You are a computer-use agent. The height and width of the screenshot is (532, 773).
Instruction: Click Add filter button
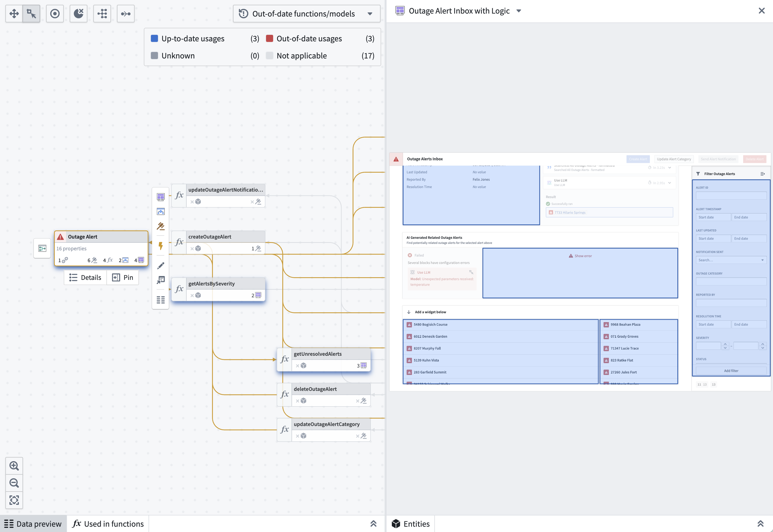click(731, 371)
